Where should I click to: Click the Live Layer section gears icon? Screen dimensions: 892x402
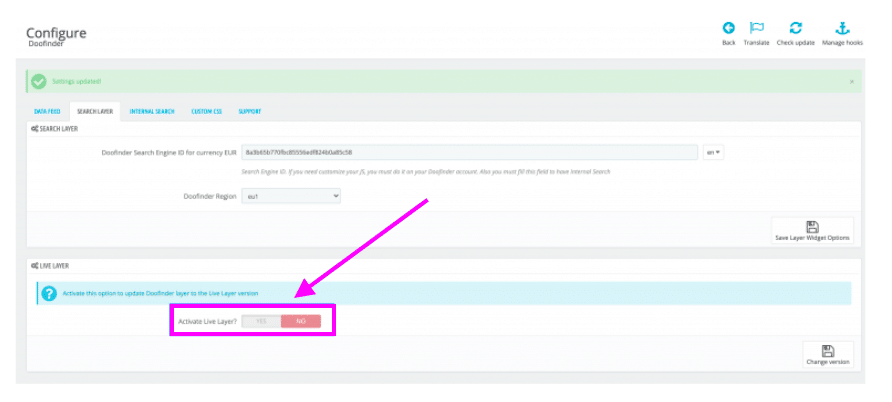[x=35, y=266]
